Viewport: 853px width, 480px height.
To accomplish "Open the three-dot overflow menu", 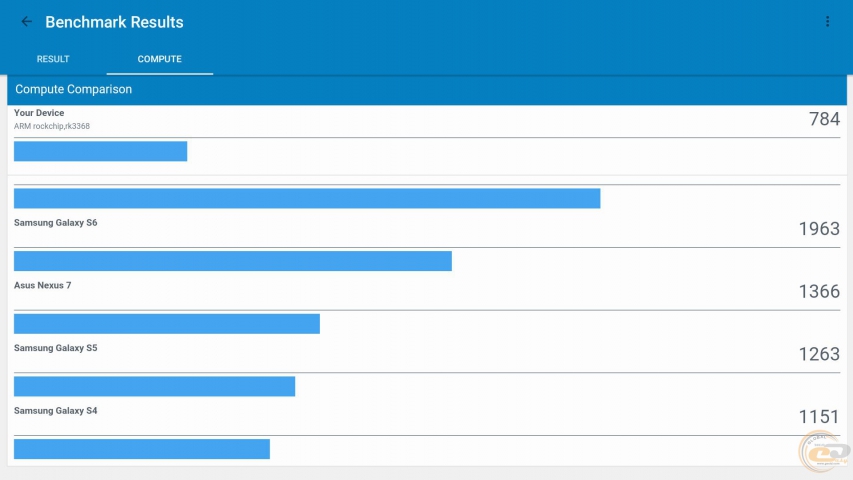I will click(827, 22).
